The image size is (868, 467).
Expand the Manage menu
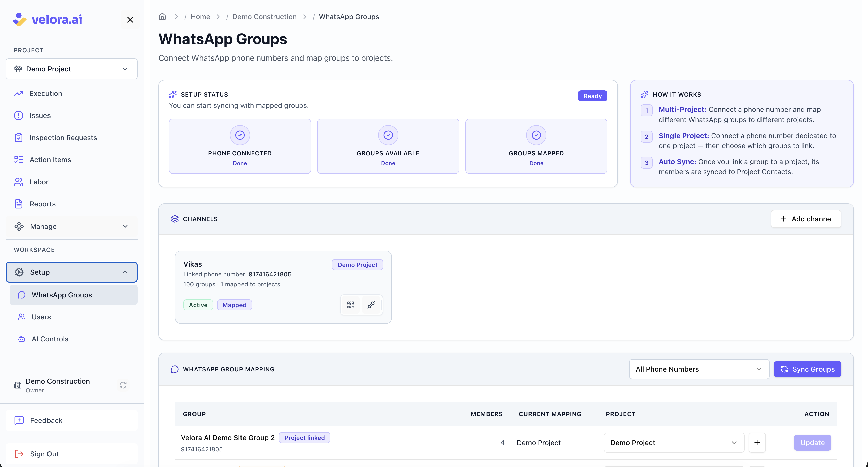point(71,227)
